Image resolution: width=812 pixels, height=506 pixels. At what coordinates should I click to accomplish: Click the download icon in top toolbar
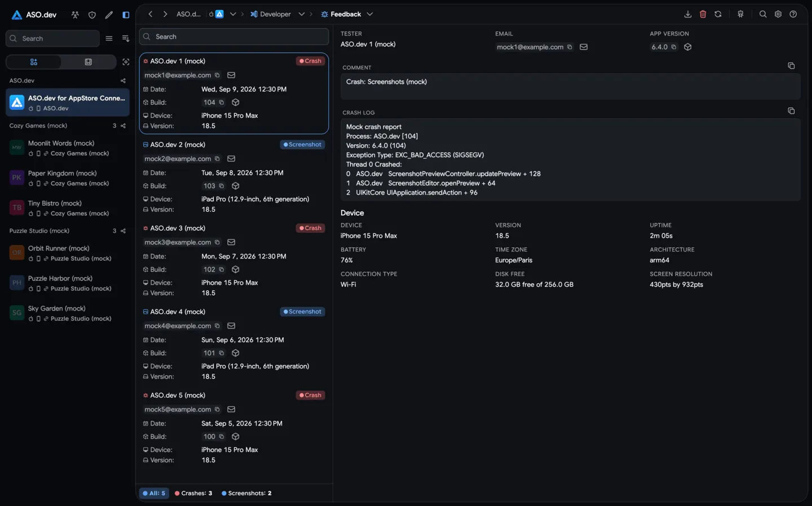tap(687, 14)
